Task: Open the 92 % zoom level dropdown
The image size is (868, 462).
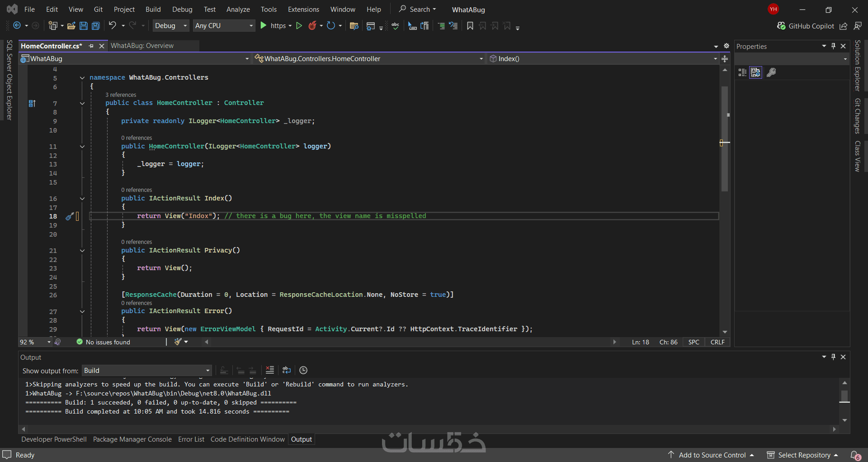Action: (x=35, y=342)
